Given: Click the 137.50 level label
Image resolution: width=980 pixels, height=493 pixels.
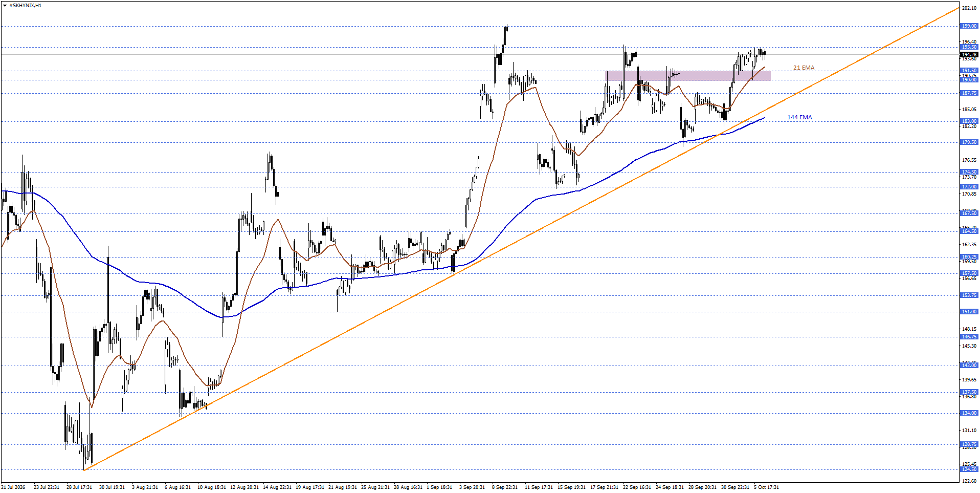Looking at the screenshot, I should pyautogui.click(x=969, y=392).
